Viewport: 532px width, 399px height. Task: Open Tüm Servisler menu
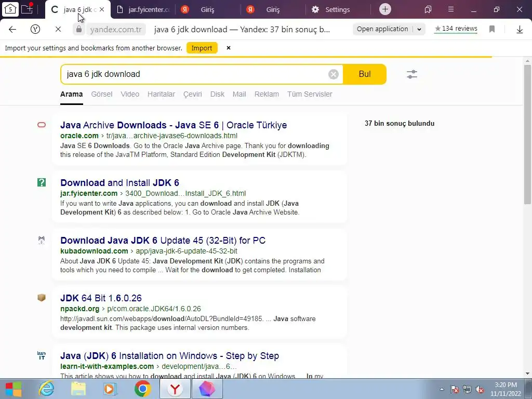310,94
